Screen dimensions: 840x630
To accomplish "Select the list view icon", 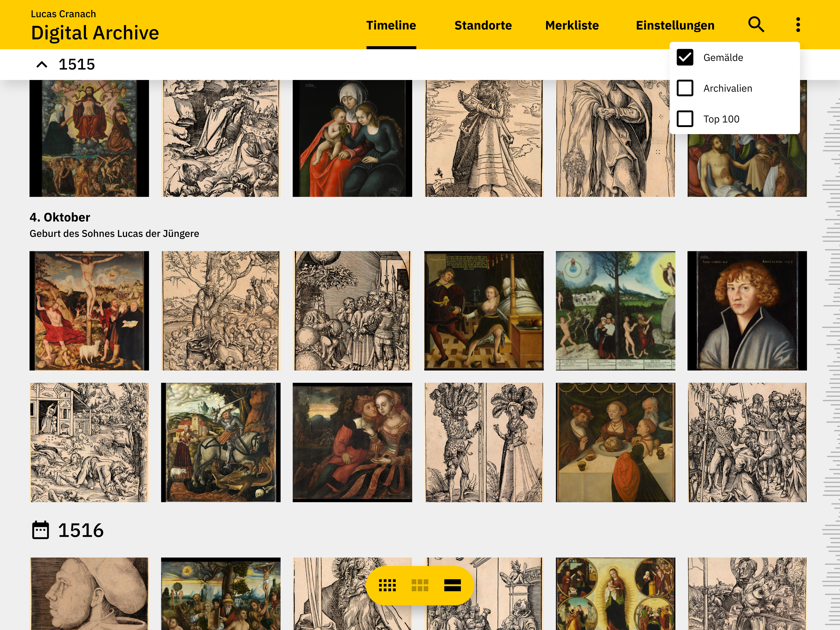I will pos(452,585).
